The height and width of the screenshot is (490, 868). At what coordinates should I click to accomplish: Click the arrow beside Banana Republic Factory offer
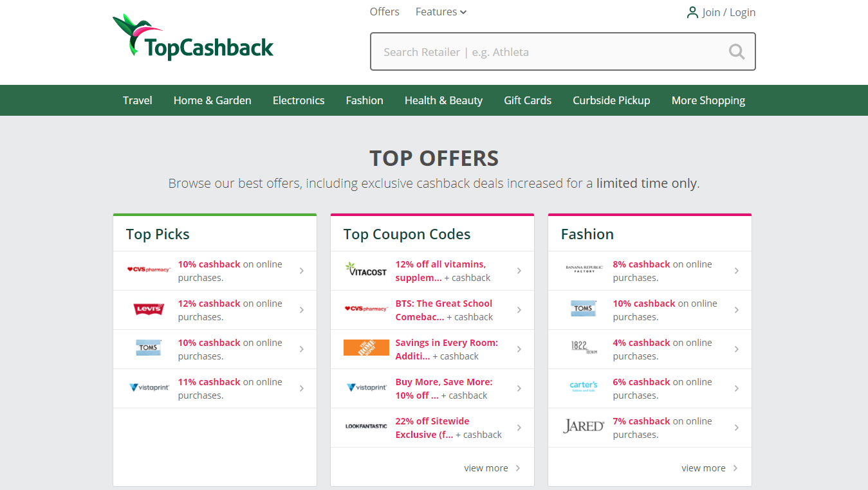(736, 270)
